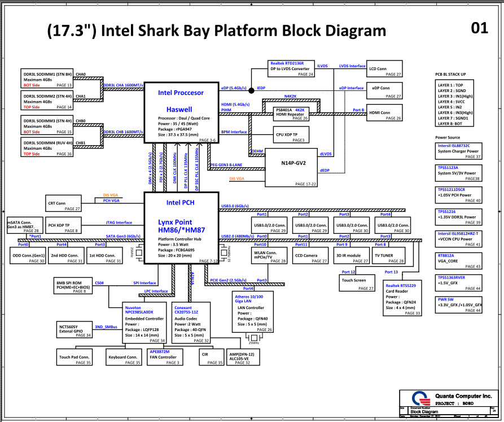
Task: Click the TPS51363RVER +1.5V_GFX box
Action: point(458,283)
